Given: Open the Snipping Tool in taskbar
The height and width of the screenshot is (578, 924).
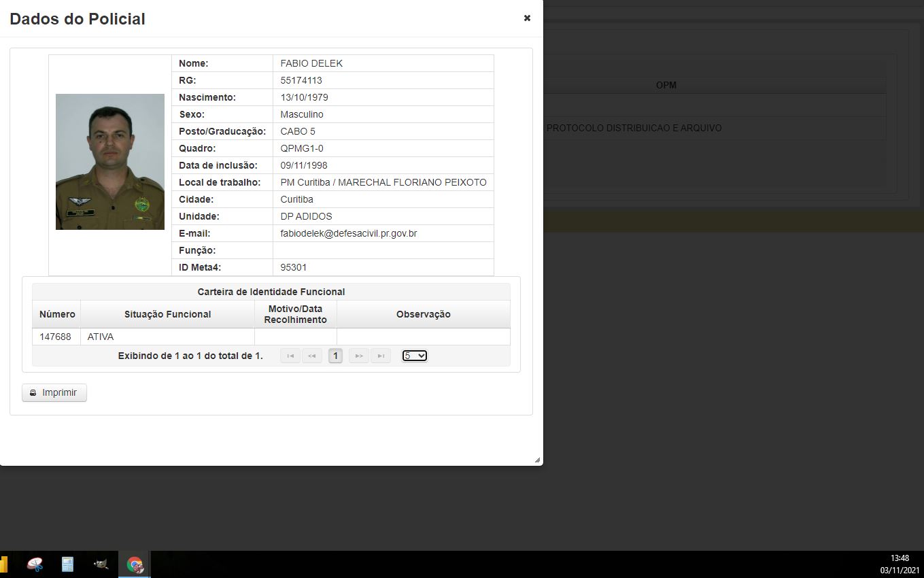Looking at the screenshot, I should point(35,564).
